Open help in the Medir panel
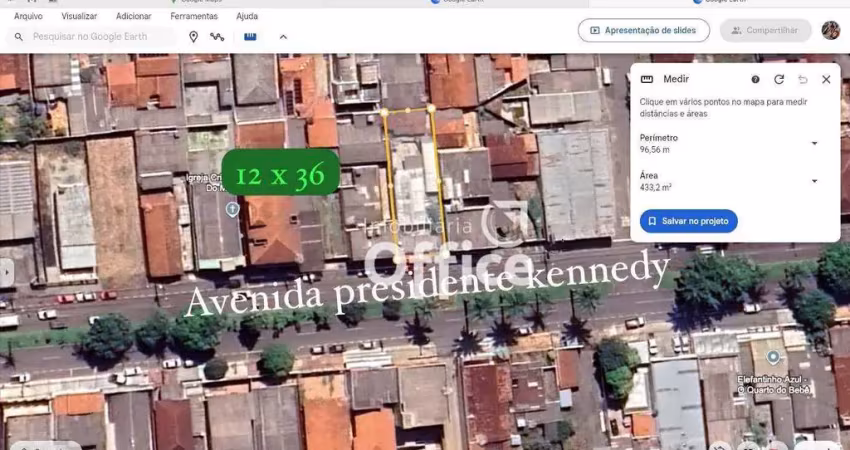The width and height of the screenshot is (850, 450). (755, 79)
